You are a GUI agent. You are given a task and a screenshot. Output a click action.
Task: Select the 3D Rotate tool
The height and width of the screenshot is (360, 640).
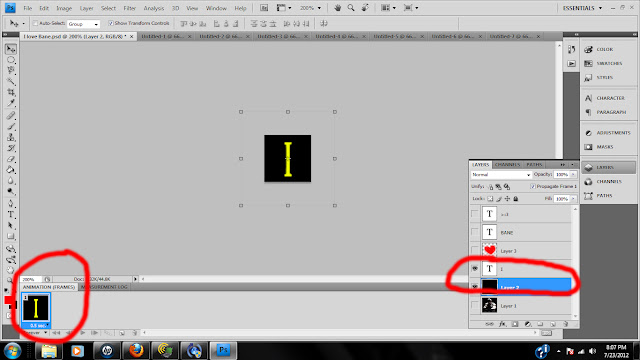pos(11,249)
